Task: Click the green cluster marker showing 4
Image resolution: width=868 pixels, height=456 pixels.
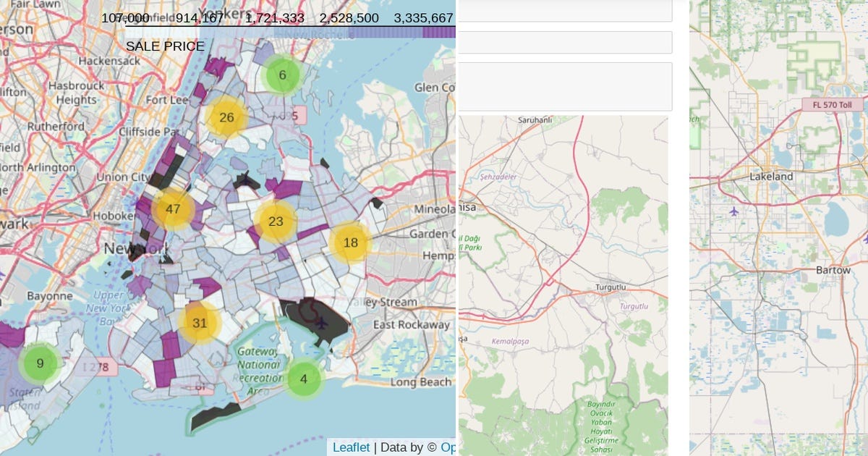Action: [x=304, y=379]
